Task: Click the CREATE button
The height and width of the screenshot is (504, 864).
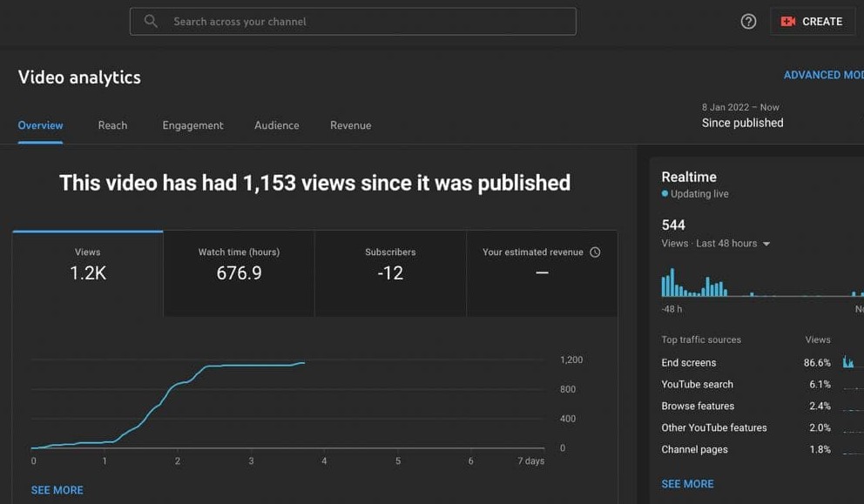Action: [813, 22]
